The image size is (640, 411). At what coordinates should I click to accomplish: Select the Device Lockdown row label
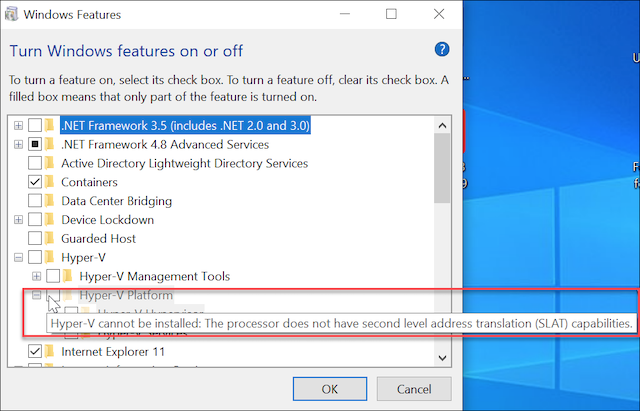click(x=108, y=220)
